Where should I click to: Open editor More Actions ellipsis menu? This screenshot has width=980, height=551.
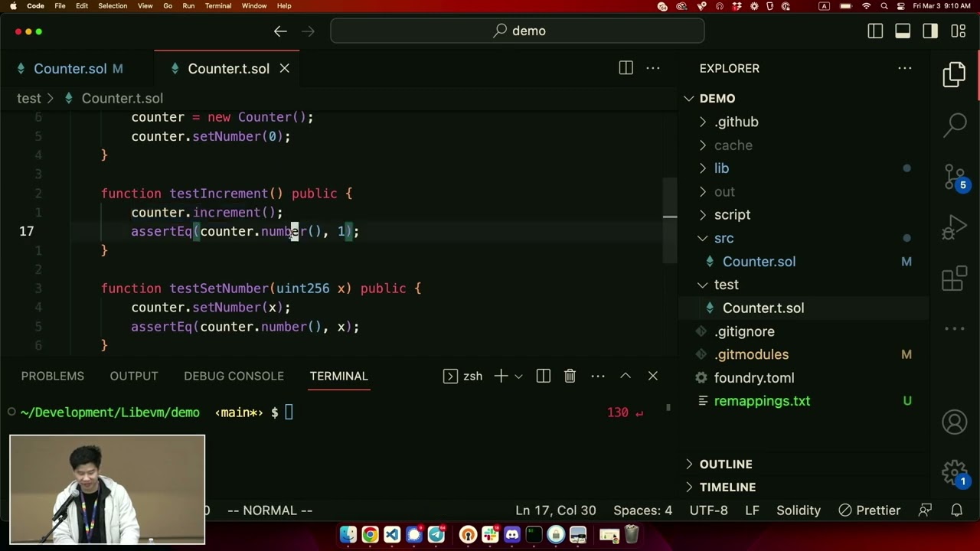[x=653, y=68]
